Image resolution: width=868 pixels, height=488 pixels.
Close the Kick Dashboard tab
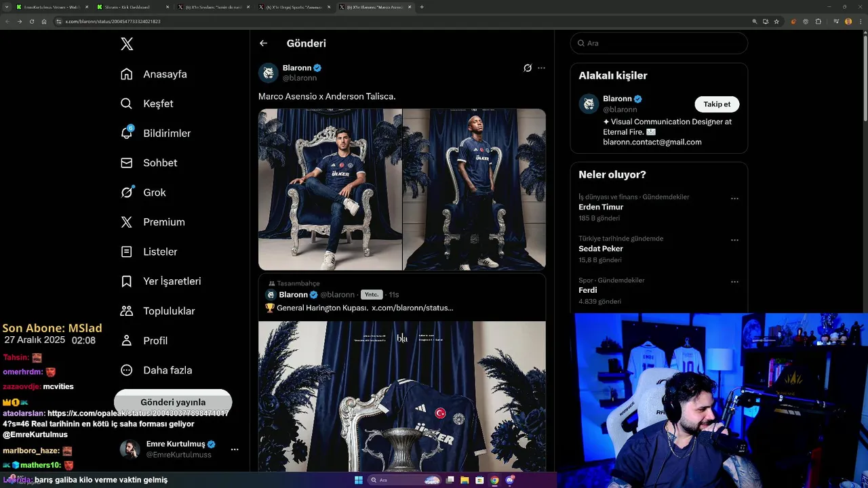point(168,7)
